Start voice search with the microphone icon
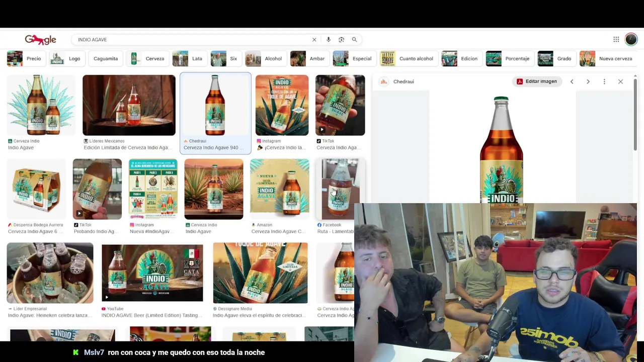This screenshot has height=362, width=644. pos(329,40)
